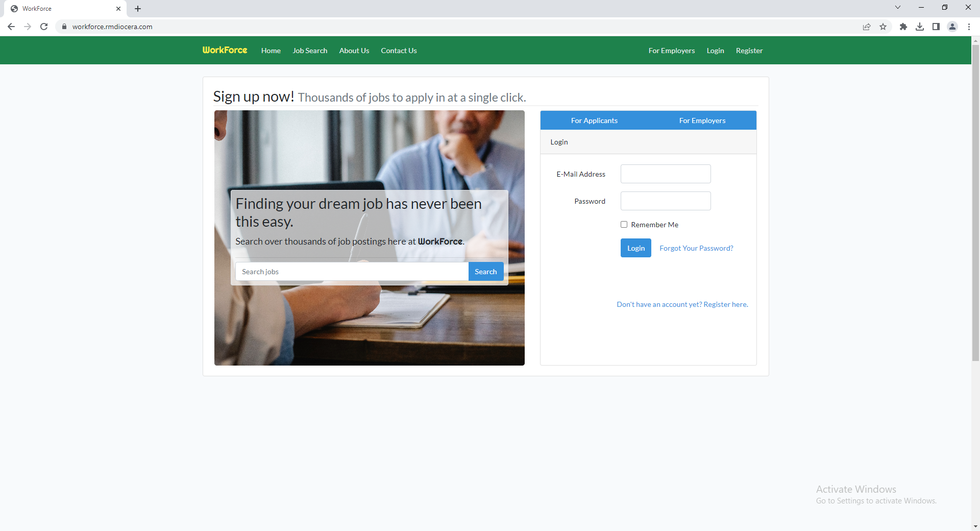Focus the Search jobs text box
Viewport: 980px width, 531px height.
click(x=352, y=272)
